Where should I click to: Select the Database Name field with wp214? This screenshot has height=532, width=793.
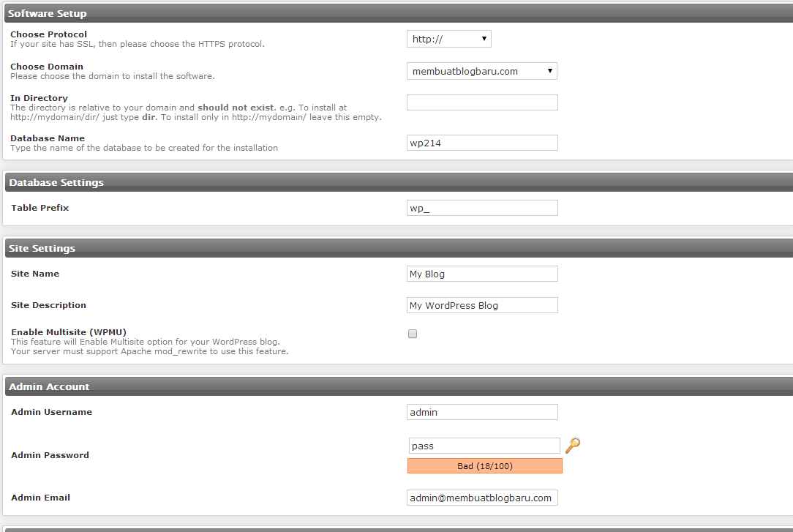coord(482,143)
